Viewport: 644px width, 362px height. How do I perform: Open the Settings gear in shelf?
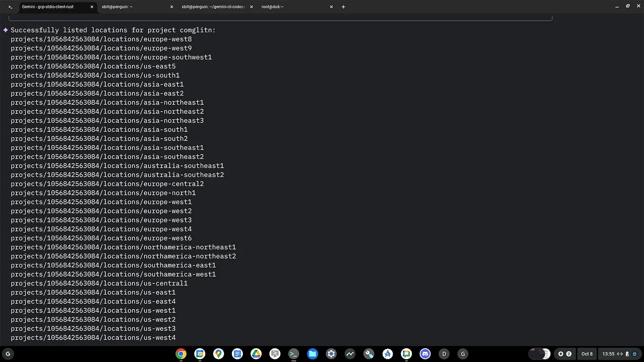(x=331, y=354)
